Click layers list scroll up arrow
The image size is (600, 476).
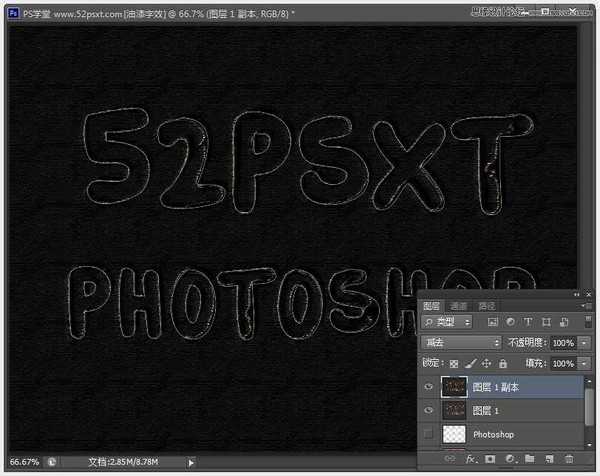(x=589, y=381)
